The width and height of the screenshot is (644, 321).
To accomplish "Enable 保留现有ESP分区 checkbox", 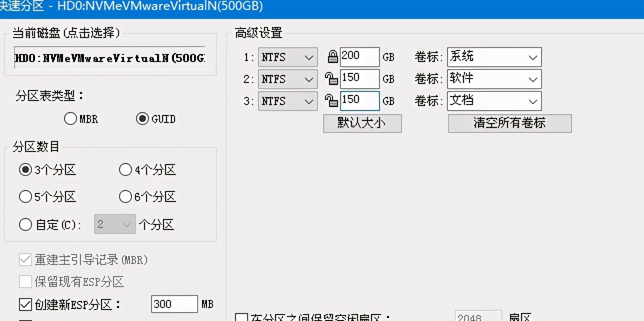I will click(x=25, y=282).
